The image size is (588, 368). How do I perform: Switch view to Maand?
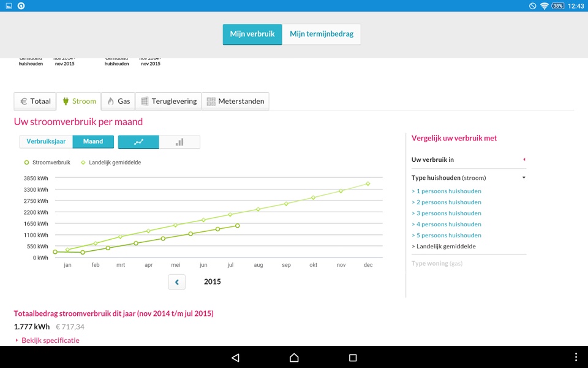point(93,142)
